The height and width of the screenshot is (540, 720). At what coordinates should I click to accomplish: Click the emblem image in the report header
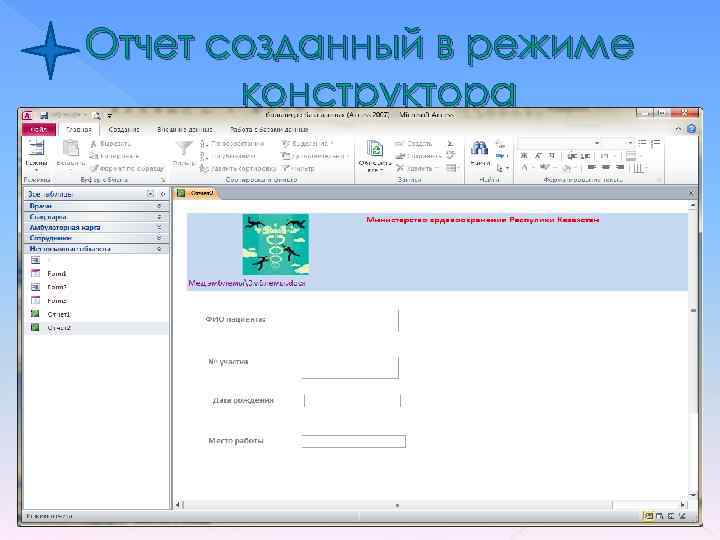pyautogui.click(x=276, y=244)
